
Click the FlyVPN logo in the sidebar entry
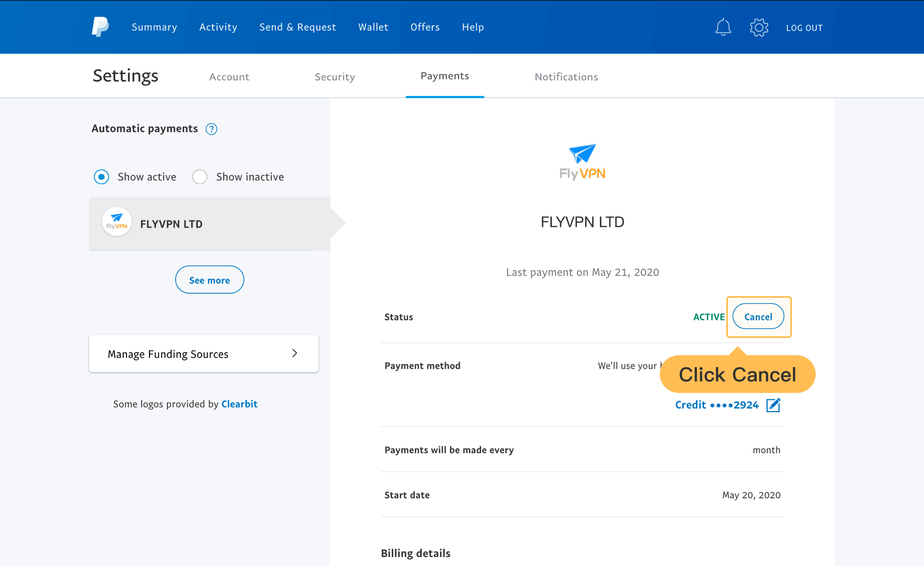(116, 222)
